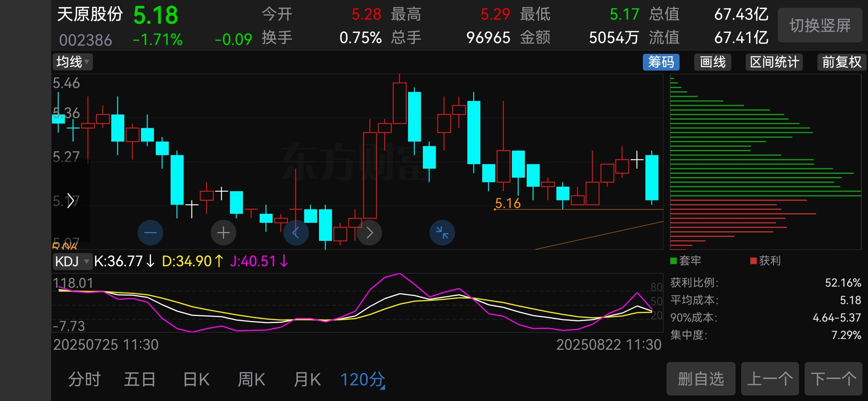Screen dimensions: 868x401
Task: Open the KDJ indicator dropdown
Action: (72, 261)
